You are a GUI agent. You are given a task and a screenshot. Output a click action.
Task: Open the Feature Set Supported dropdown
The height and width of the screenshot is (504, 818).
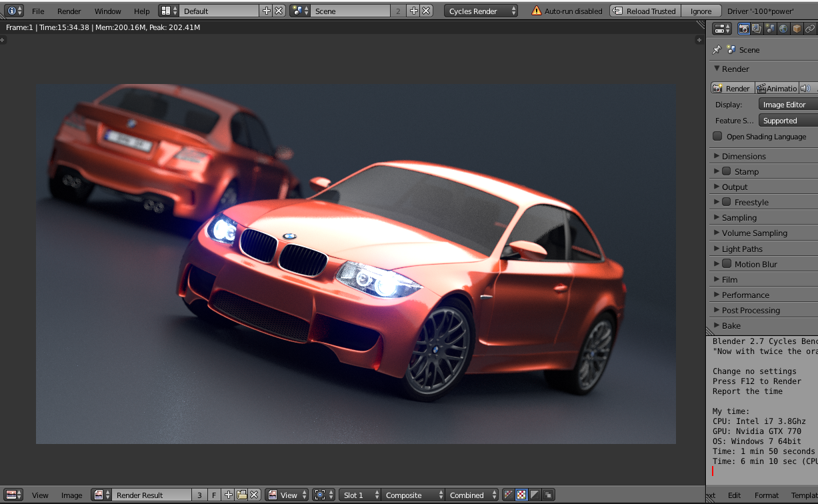pos(789,121)
